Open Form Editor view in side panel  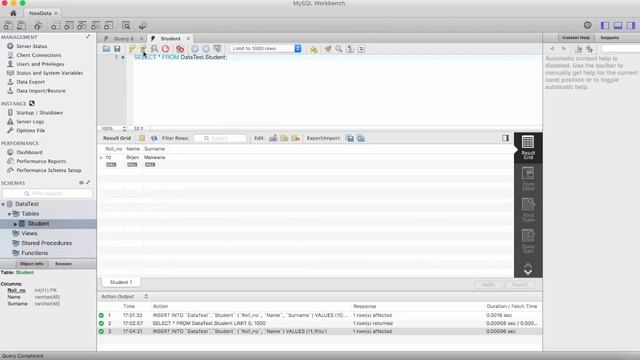pos(528,179)
